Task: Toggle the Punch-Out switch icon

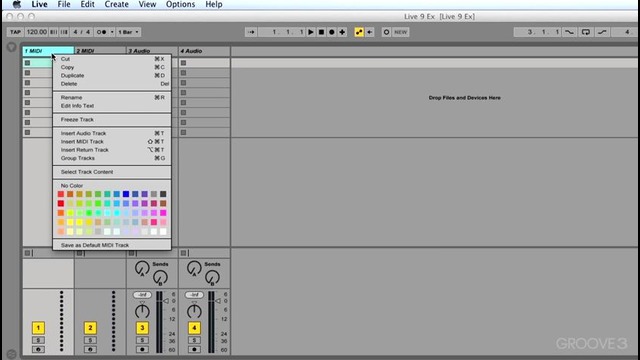Action: pos(602,32)
